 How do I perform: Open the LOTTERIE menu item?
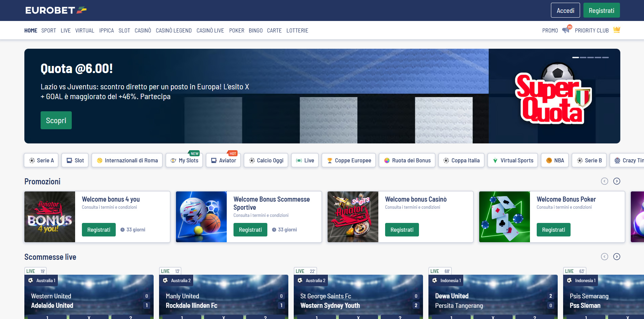tap(297, 30)
